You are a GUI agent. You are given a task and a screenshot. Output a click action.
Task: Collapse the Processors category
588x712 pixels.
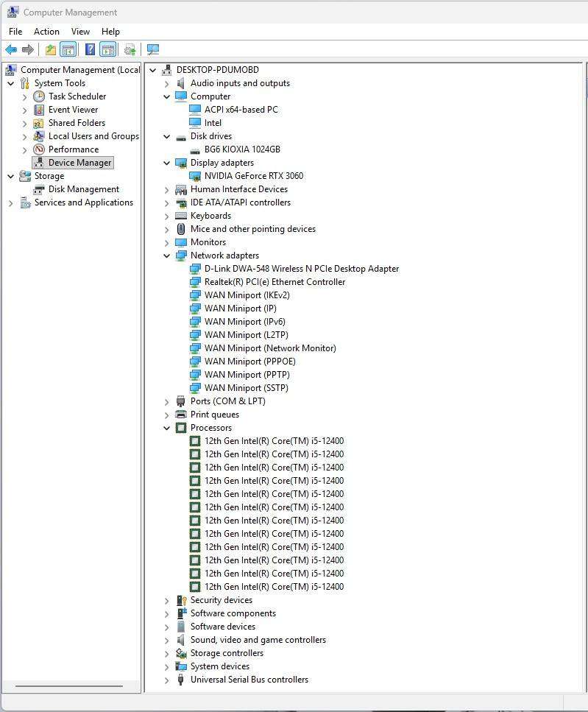[x=167, y=428]
